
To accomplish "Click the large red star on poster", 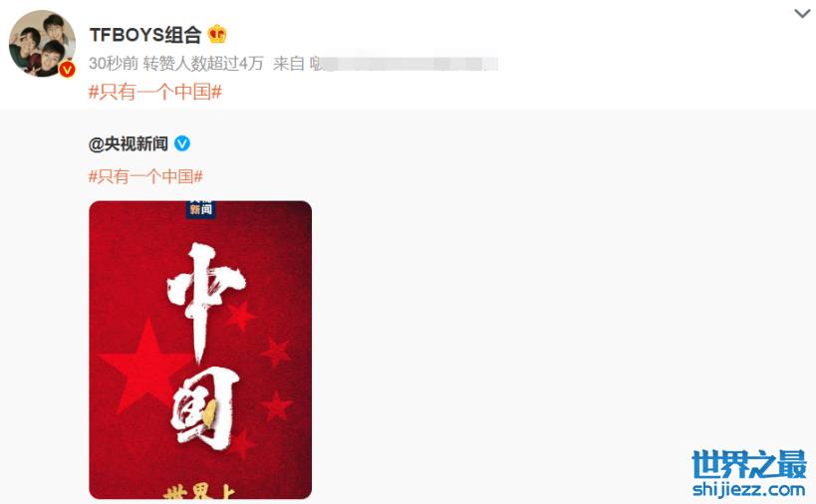I will 146,365.
